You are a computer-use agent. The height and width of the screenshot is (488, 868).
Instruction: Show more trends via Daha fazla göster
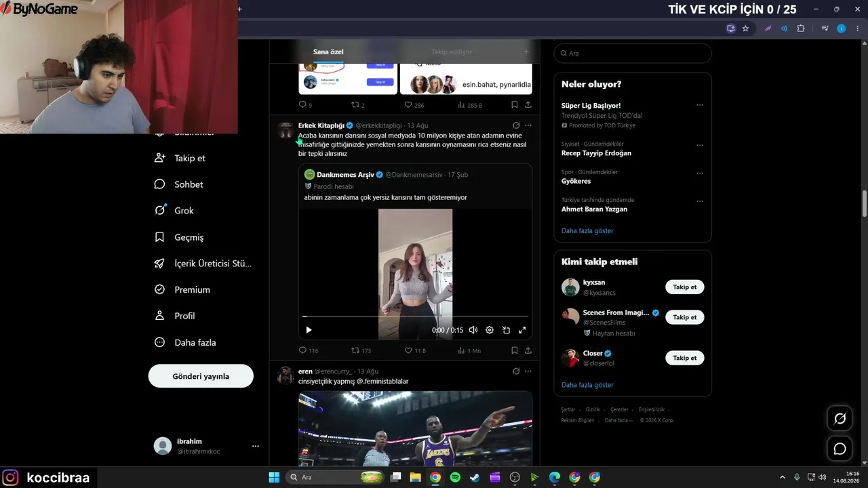(x=587, y=230)
